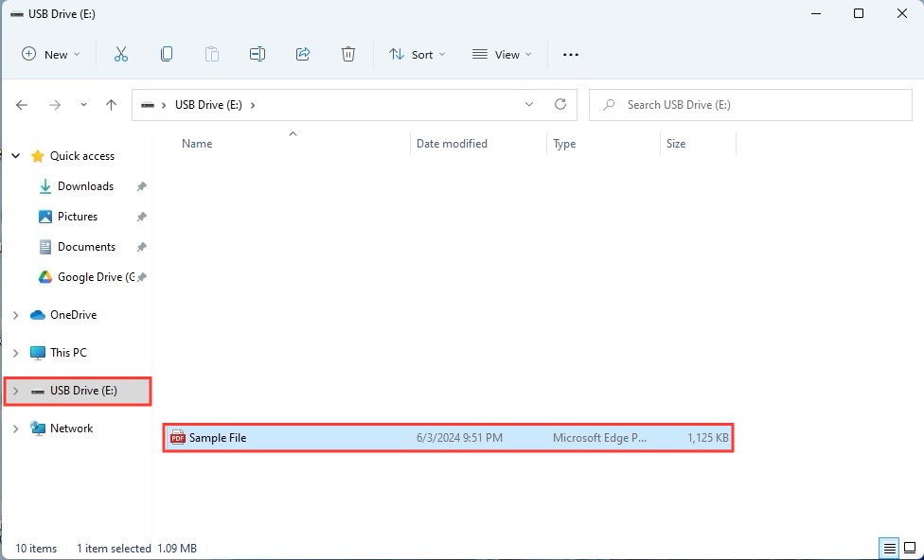This screenshot has height=560, width=924.
Task: Click the Refresh icon beside address bar
Action: (560, 104)
